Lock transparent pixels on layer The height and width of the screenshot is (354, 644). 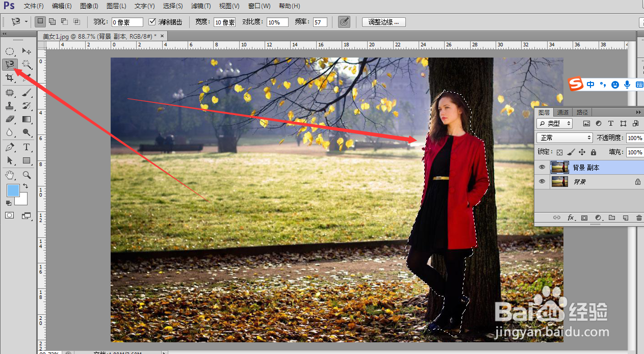click(x=559, y=152)
